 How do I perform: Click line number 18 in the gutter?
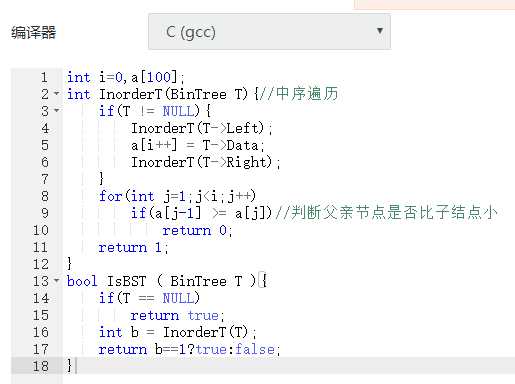(41, 366)
